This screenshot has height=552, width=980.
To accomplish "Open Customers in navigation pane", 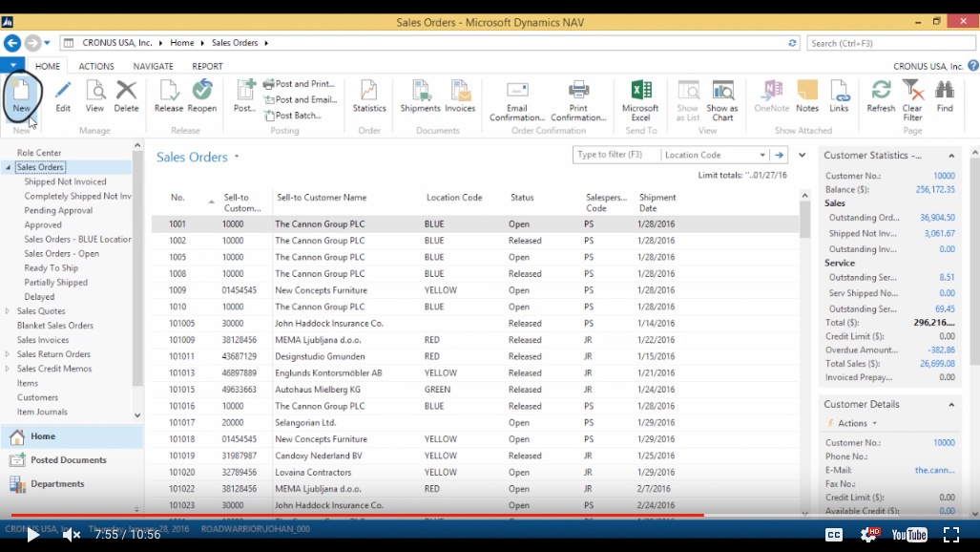I will (x=37, y=397).
